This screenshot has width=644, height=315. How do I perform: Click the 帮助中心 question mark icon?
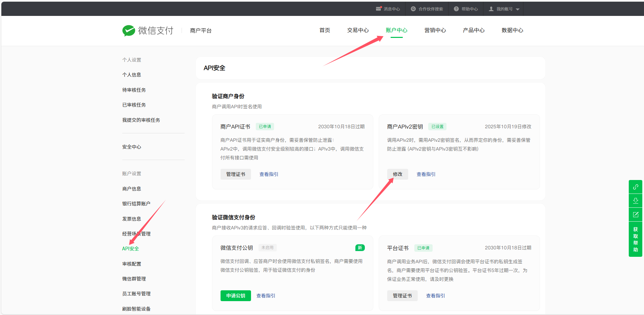point(456,9)
